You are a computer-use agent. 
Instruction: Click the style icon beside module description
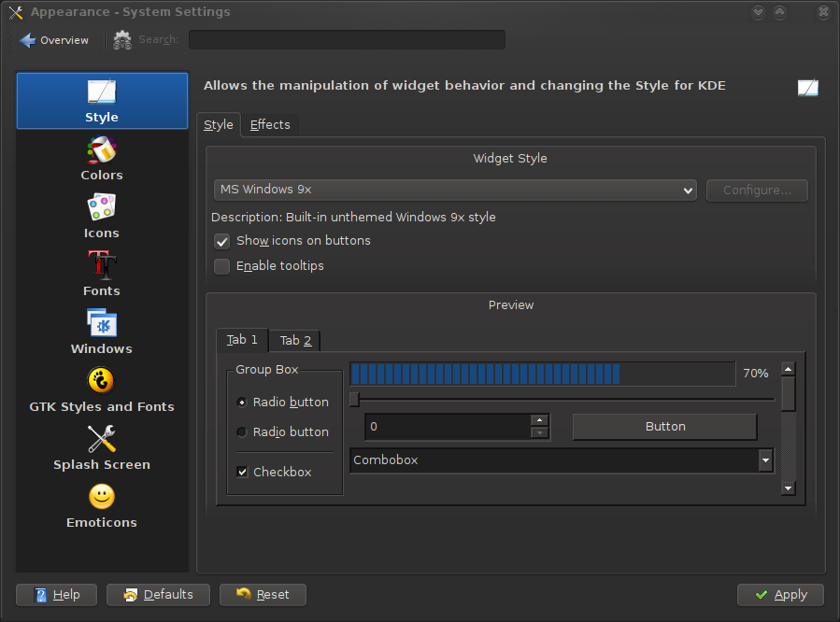point(808,87)
